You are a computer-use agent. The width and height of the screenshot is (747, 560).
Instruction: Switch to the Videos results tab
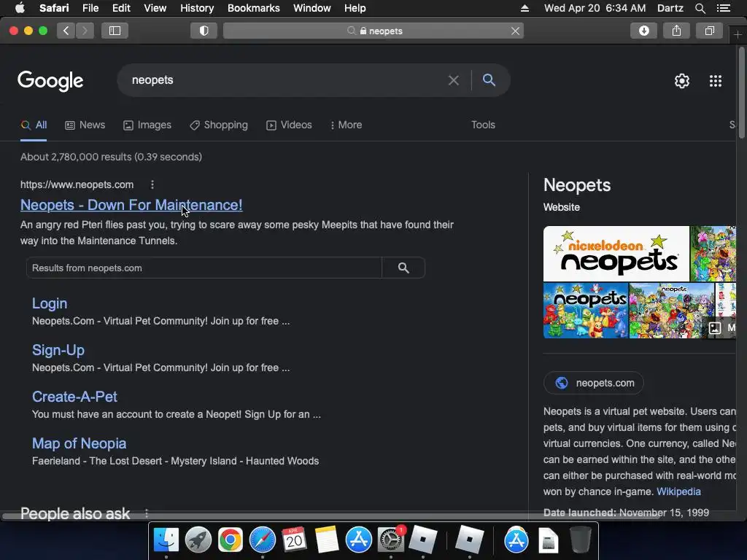point(289,125)
